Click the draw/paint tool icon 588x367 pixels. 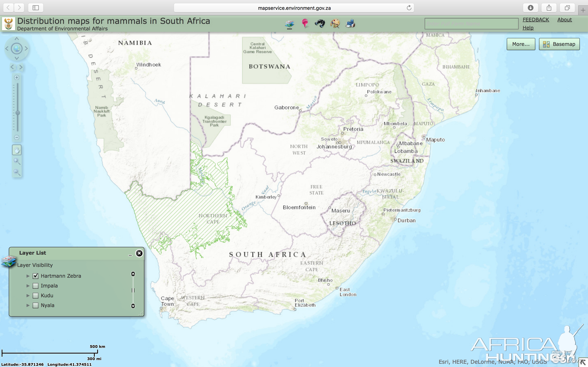335,24
